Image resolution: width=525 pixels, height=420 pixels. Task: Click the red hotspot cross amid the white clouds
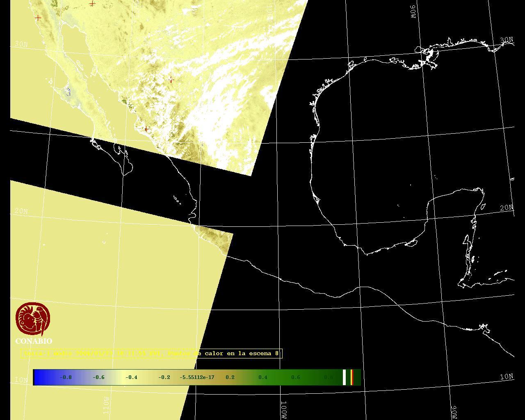[171, 80]
